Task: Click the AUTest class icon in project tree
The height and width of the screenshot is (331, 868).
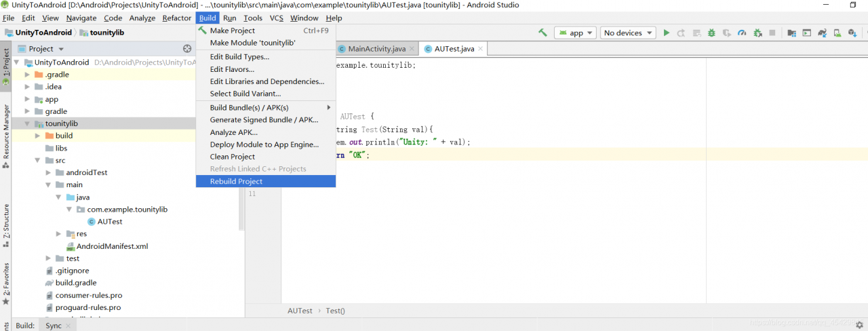Action: coord(92,222)
